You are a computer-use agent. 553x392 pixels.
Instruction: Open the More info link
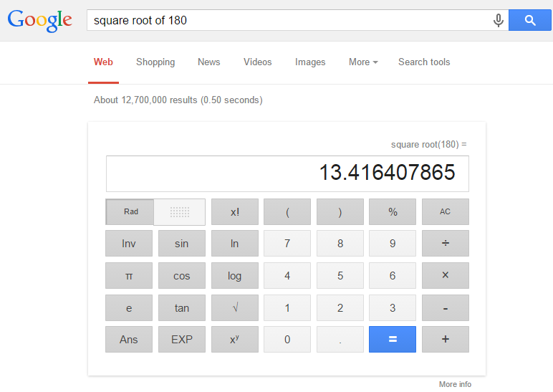tap(455, 384)
